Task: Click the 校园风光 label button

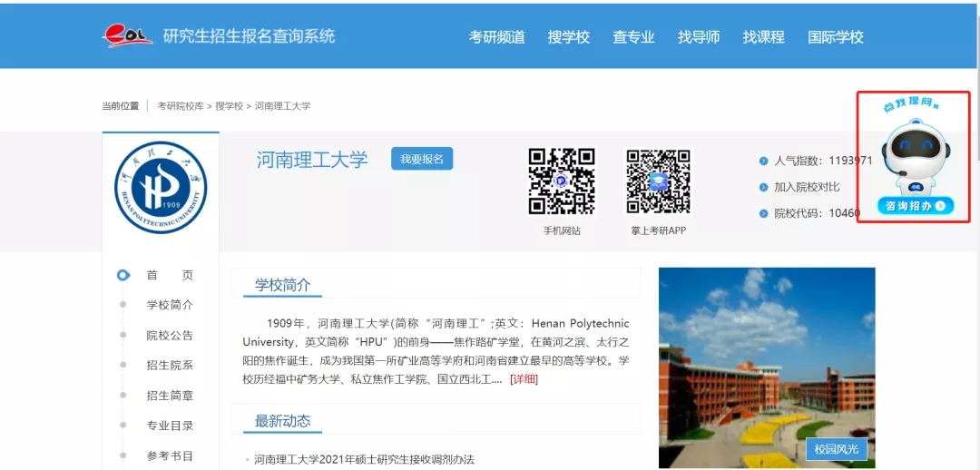Action: click(837, 448)
